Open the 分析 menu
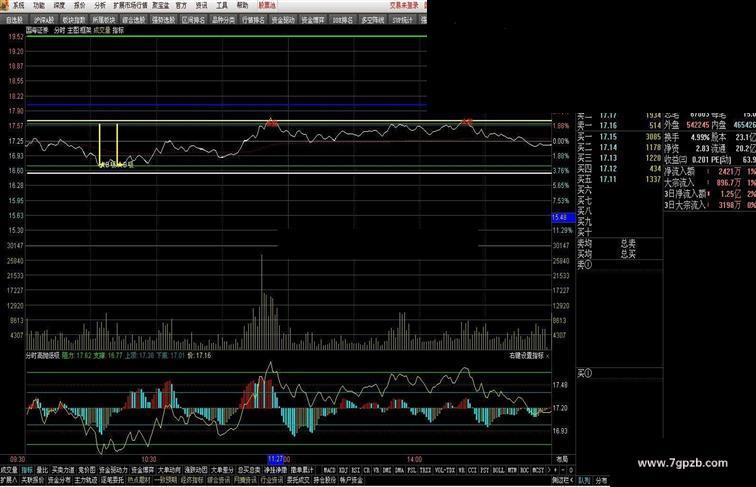 pos(100,6)
